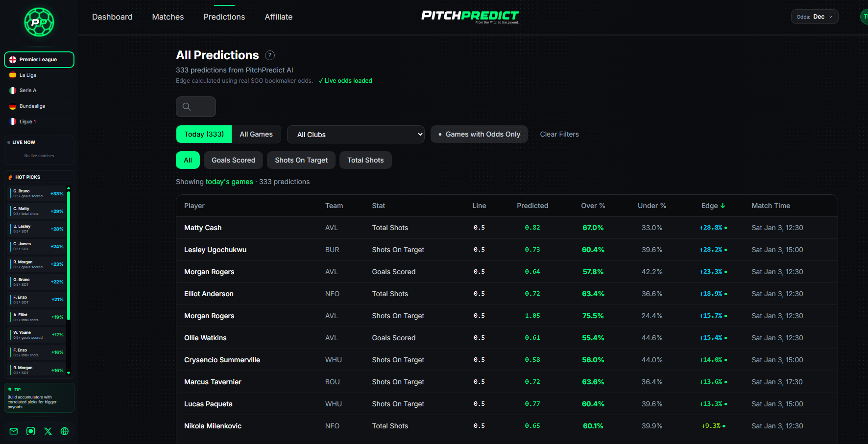Switch to the All Games toggle
Screen dimensions: 868x444
(256, 134)
